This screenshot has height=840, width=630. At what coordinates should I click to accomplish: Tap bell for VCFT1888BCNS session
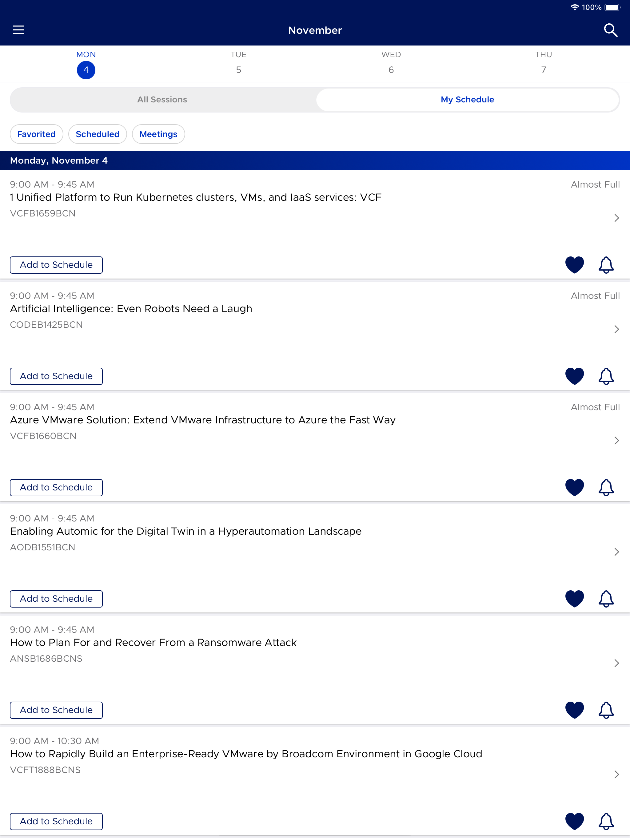point(606,821)
